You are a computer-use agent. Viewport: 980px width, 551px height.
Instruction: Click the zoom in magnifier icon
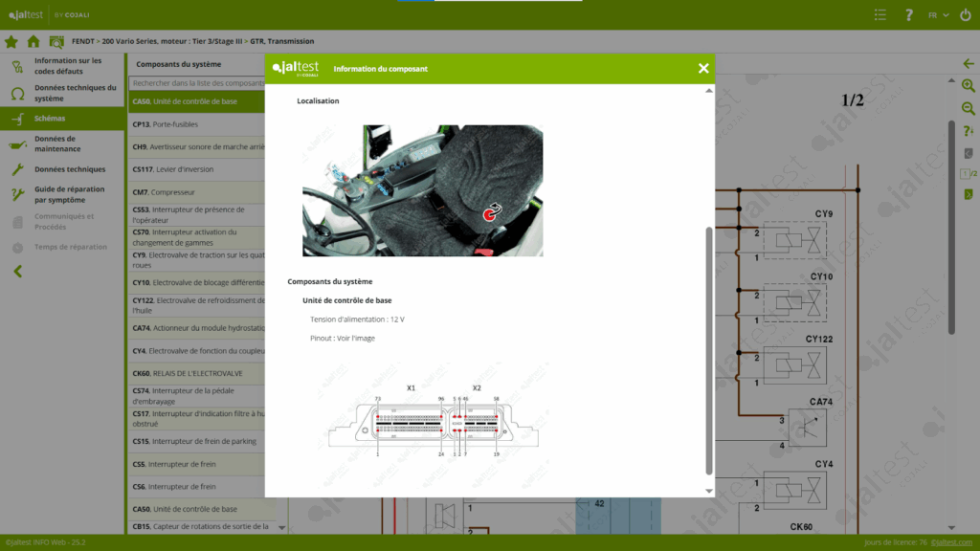tap(968, 86)
